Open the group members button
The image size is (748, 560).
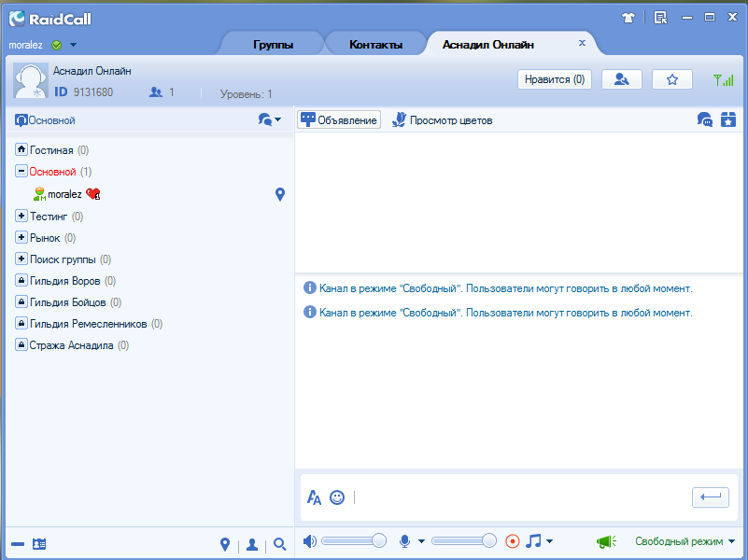coord(622,79)
